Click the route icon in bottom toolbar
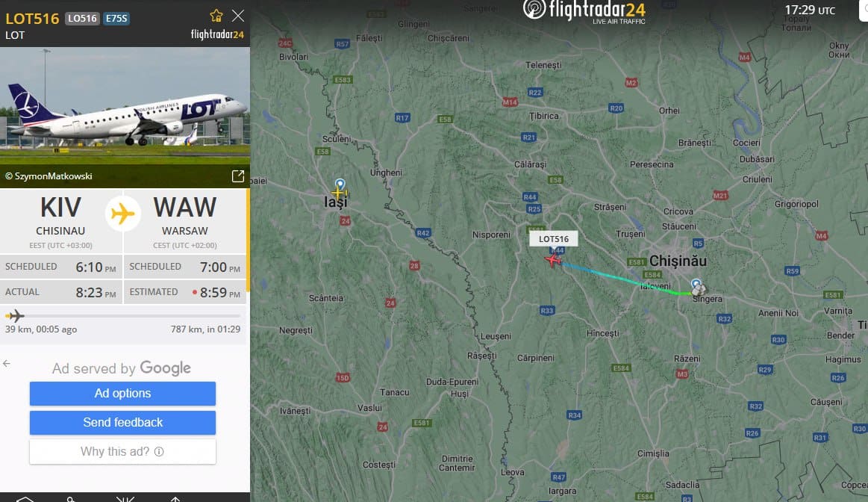 [71, 499]
